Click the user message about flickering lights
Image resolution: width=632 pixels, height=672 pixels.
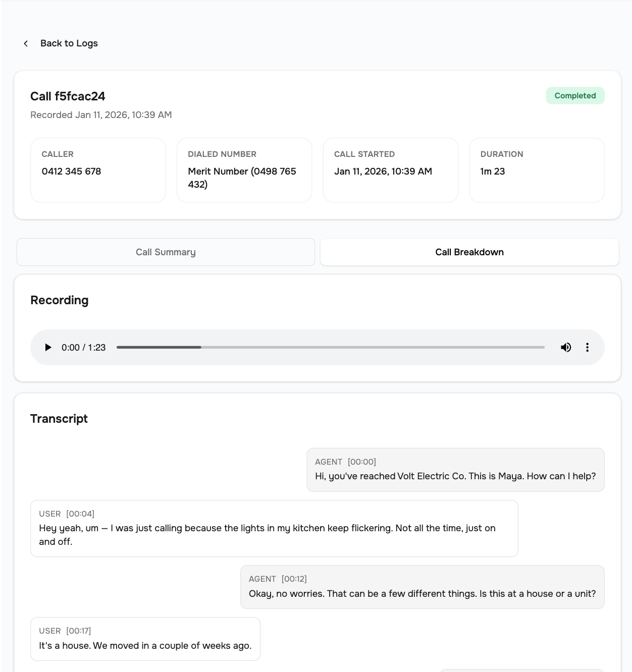[274, 528]
